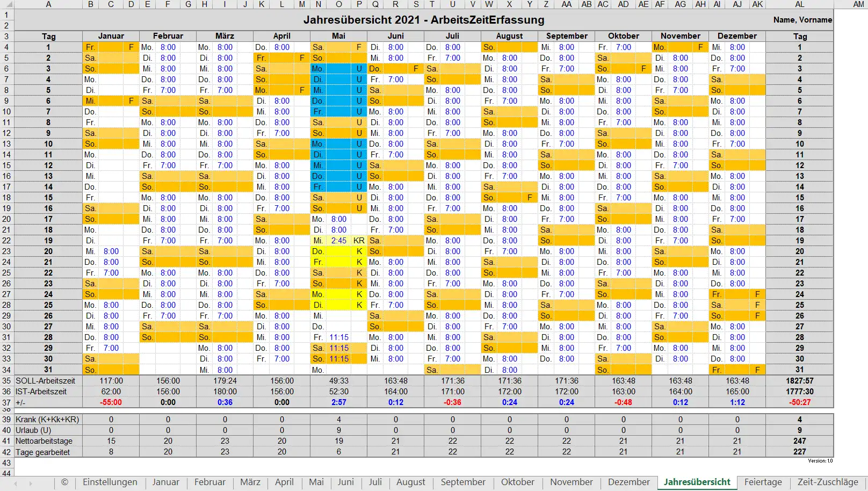The width and height of the screenshot is (868, 491).
Task: Switch to the Februar sheet tab
Action: click(x=209, y=482)
